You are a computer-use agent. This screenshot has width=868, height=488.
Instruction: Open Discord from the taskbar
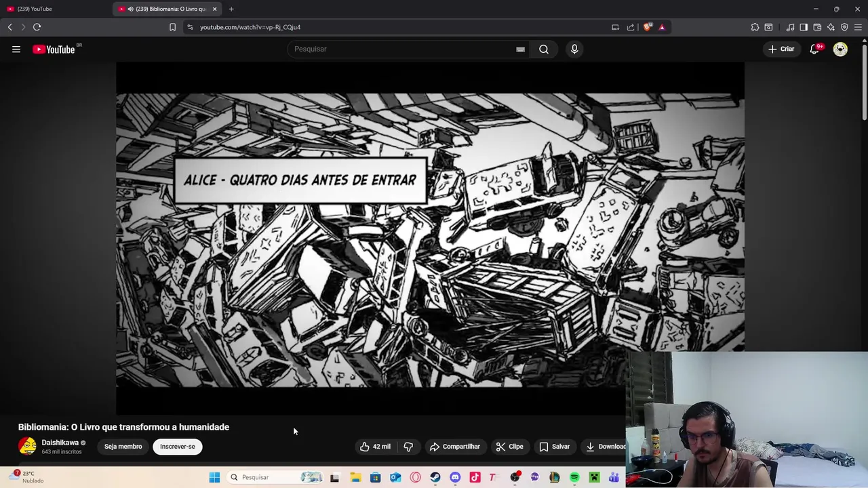pos(455,477)
